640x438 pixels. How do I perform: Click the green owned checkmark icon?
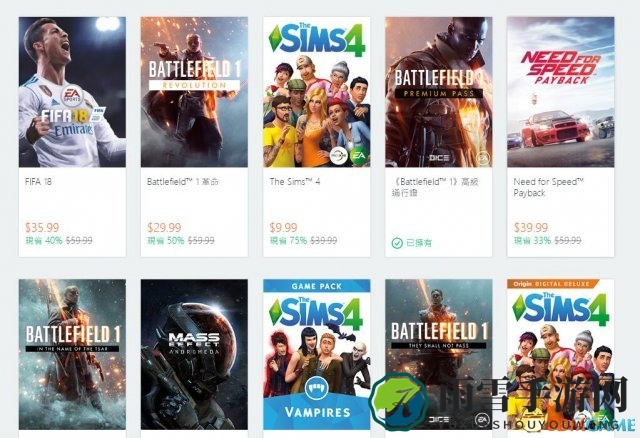click(x=397, y=243)
